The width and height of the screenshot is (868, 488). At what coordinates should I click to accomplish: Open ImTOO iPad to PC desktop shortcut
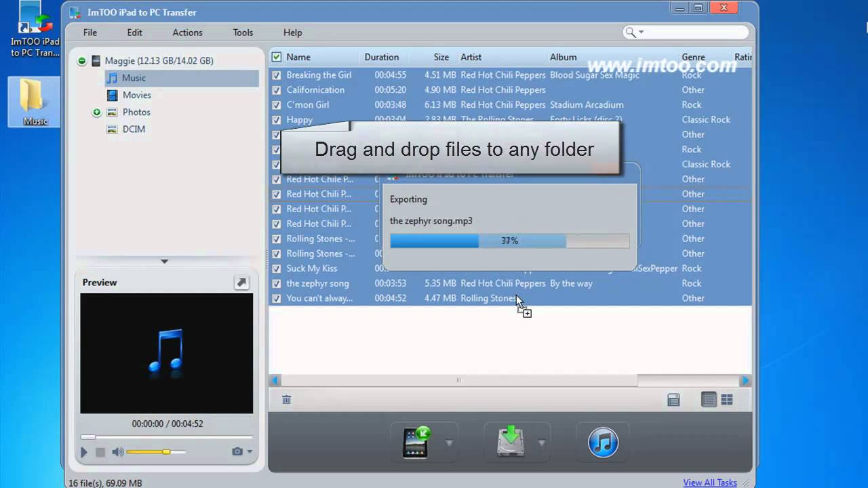point(35,30)
